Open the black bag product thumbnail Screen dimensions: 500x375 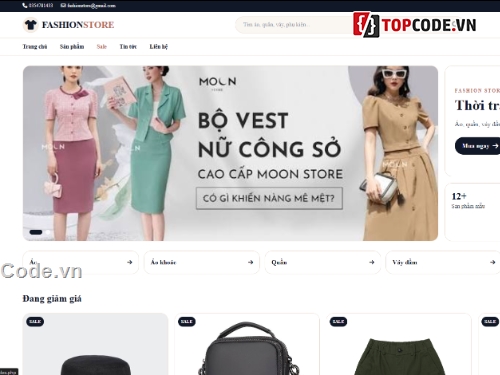[x=247, y=344]
